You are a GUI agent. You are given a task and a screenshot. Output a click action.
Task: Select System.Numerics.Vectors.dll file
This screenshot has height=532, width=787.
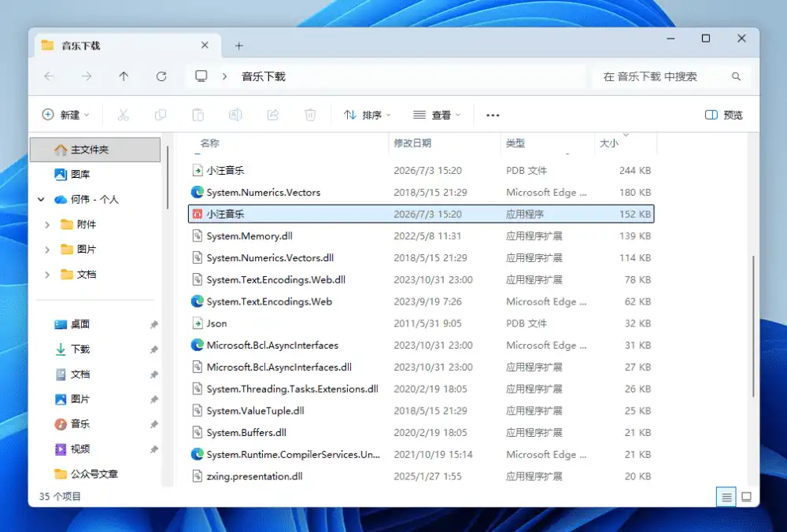pos(421,257)
